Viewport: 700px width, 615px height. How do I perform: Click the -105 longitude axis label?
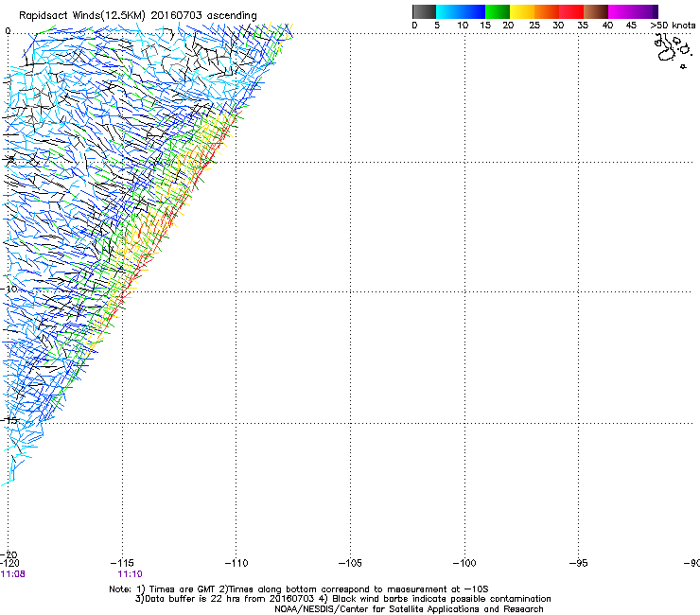(x=350, y=563)
